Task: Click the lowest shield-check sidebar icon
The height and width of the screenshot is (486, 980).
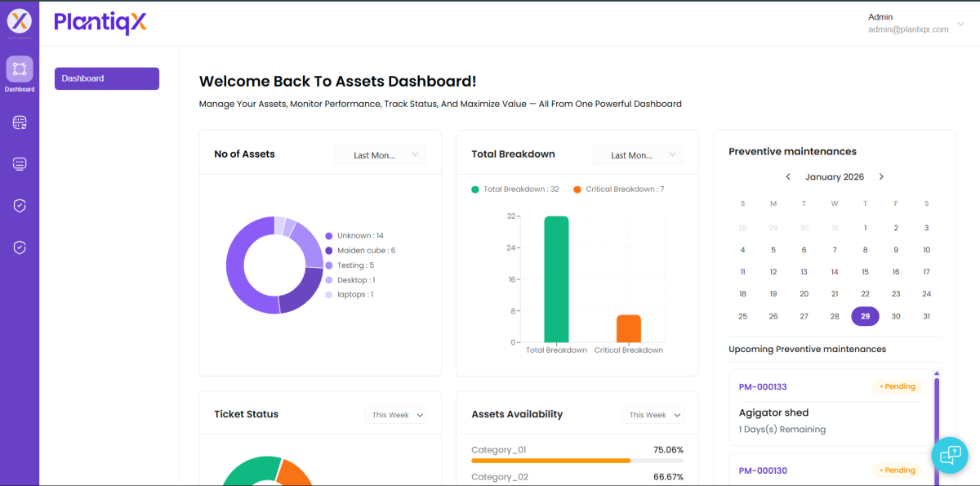Action: 20,247
